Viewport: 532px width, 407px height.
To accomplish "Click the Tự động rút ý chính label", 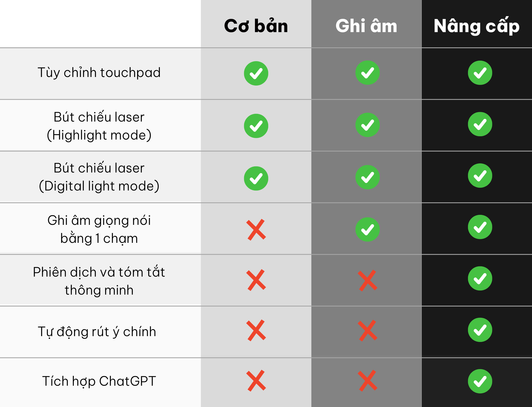I will [x=97, y=332].
